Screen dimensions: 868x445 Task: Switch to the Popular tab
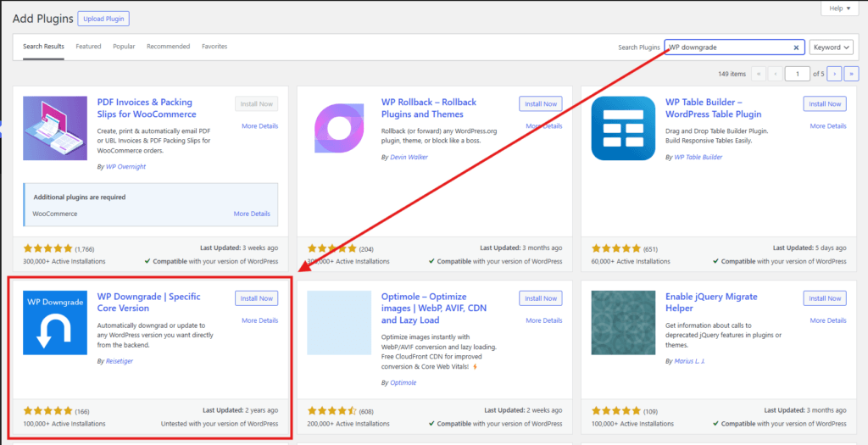pyautogui.click(x=124, y=47)
